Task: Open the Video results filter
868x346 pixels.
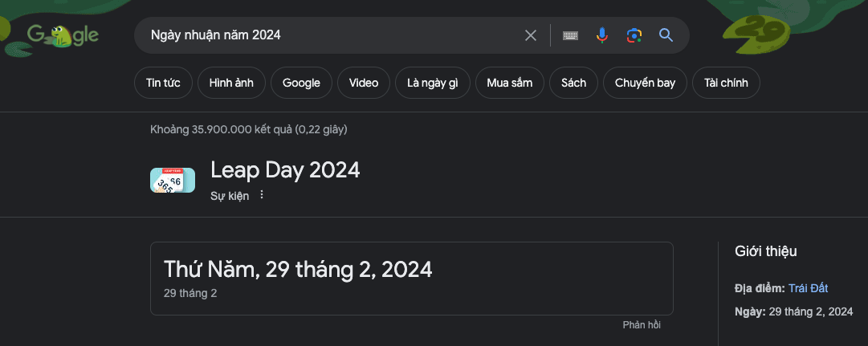Action: point(364,83)
